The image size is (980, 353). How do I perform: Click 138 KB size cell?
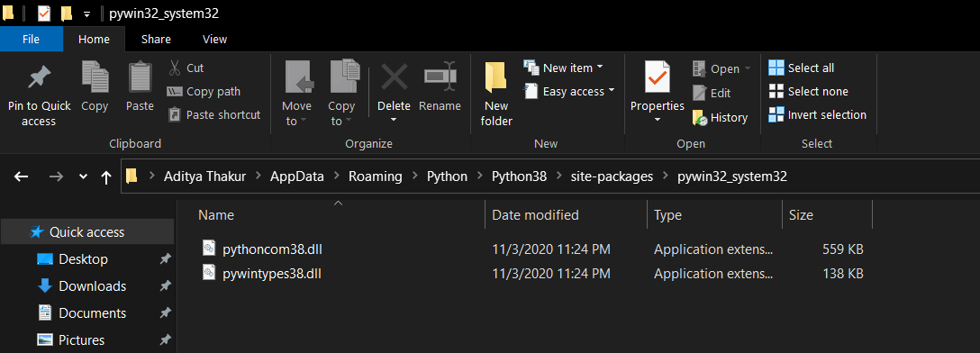[843, 274]
